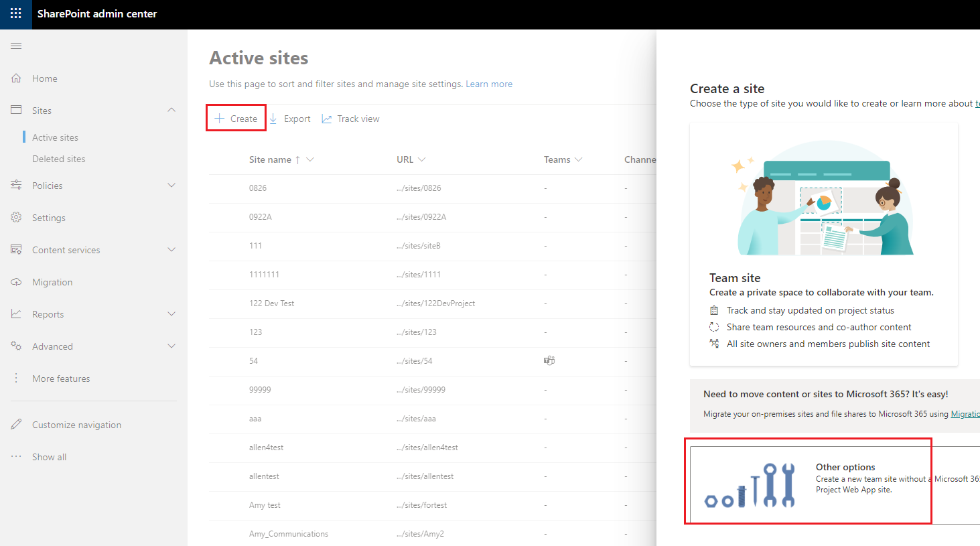This screenshot has width=980, height=546.
Task: Select the site named allen4test
Action: pyautogui.click(x=267, y=448)
